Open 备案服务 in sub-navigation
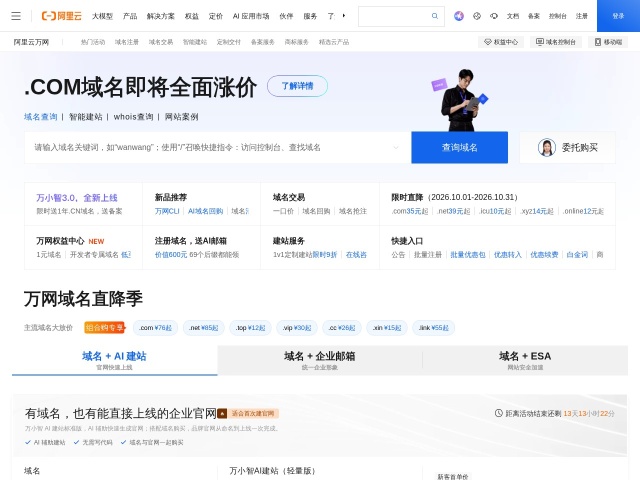640x480 pixels. [x=263, y=42]
